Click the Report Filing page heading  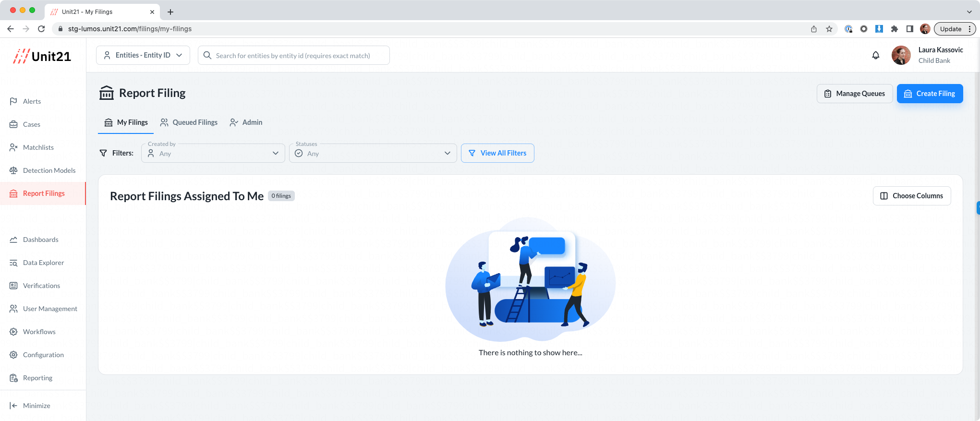(x=152, y=93)
